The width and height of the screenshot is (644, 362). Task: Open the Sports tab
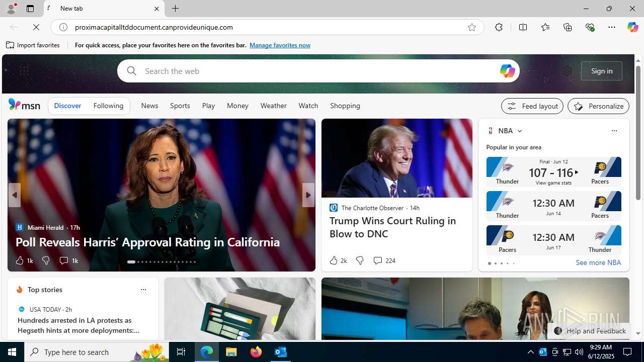[x=180, y=106]
